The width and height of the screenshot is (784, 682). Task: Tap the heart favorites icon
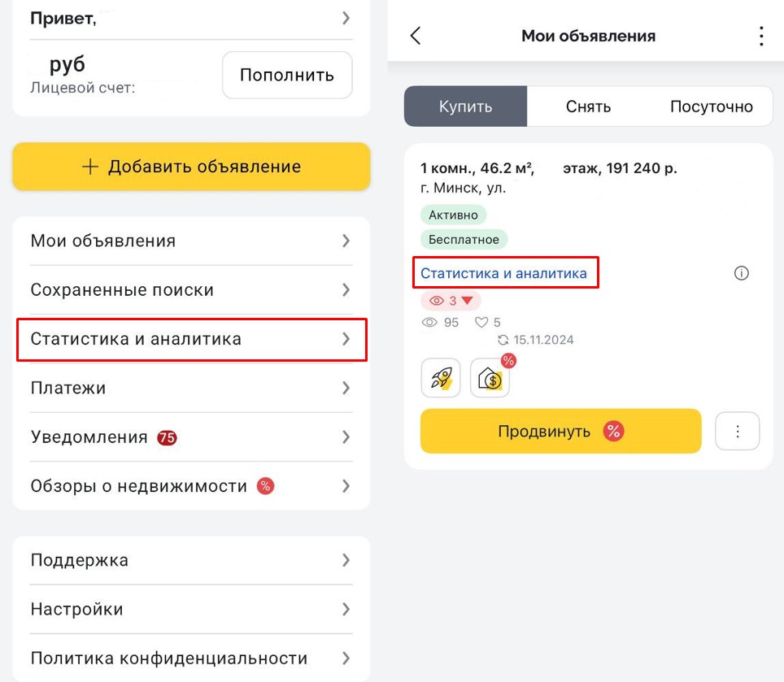481,323
